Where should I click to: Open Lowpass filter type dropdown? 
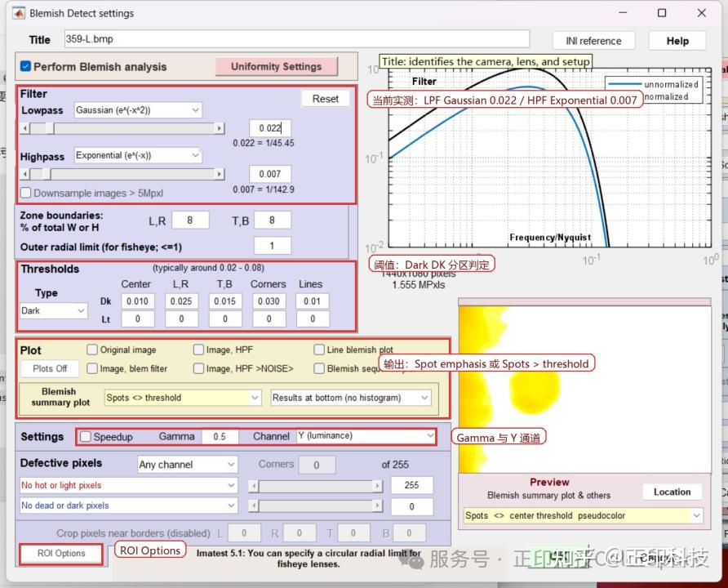(x=138, y=110)
